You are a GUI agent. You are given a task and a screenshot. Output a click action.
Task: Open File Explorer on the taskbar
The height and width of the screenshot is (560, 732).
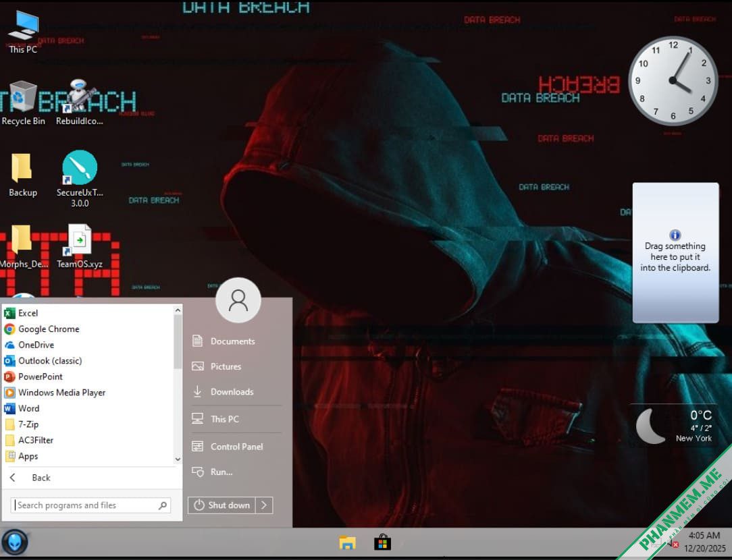[347, 542]
